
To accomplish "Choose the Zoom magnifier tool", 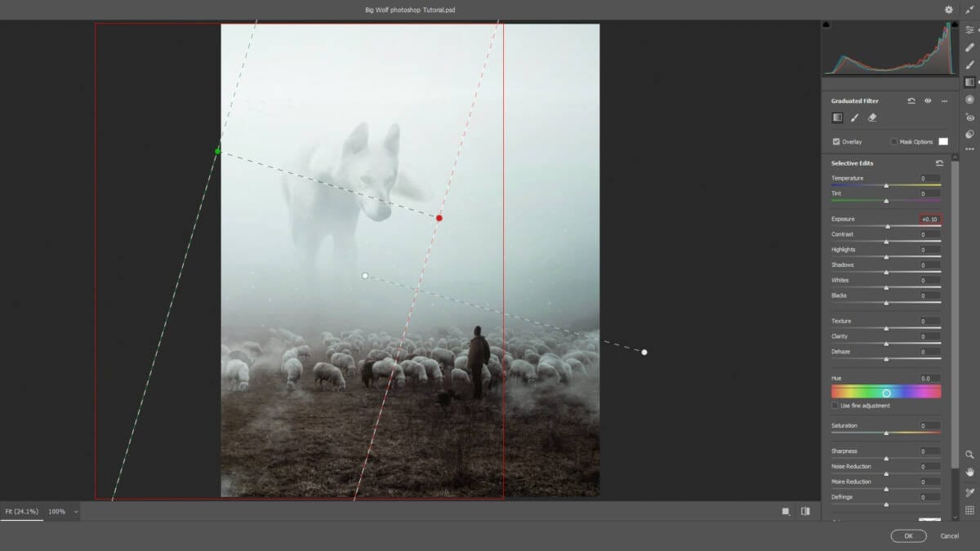I will (969, 455).
